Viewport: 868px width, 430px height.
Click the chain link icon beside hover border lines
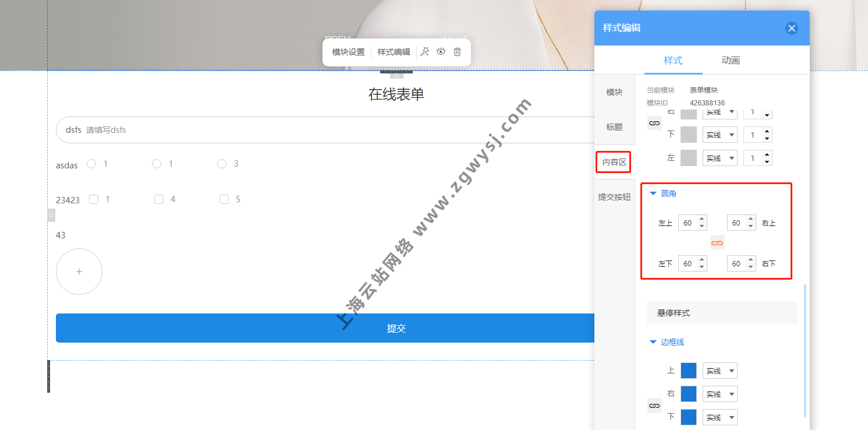click(654, 406)
